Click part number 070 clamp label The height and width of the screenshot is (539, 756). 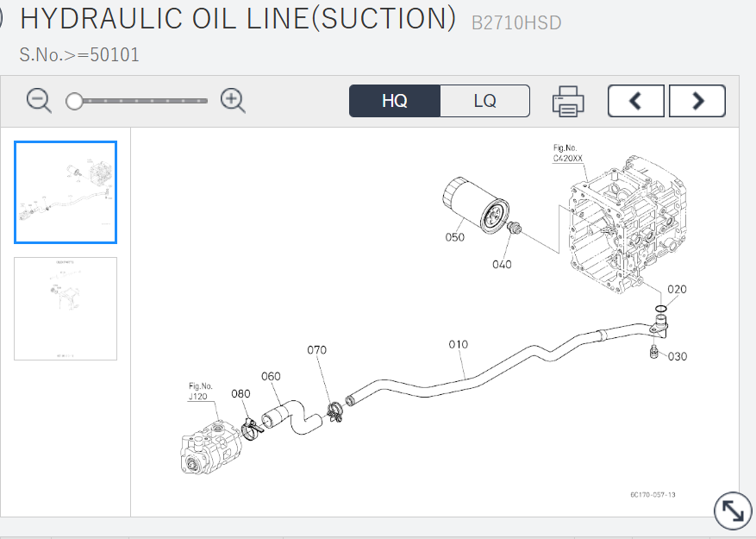tap(317, 350)
